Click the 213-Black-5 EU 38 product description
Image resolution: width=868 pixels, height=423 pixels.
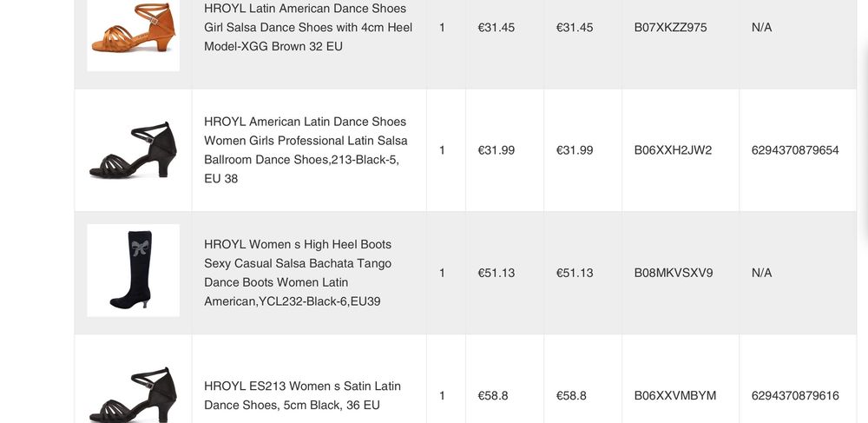coord(306,150)
